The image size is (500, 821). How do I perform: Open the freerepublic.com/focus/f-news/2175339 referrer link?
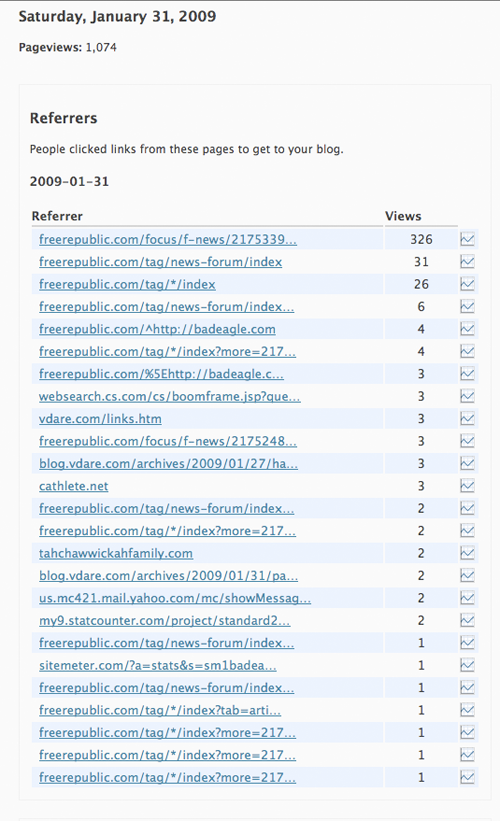click(x=168, y=239)
